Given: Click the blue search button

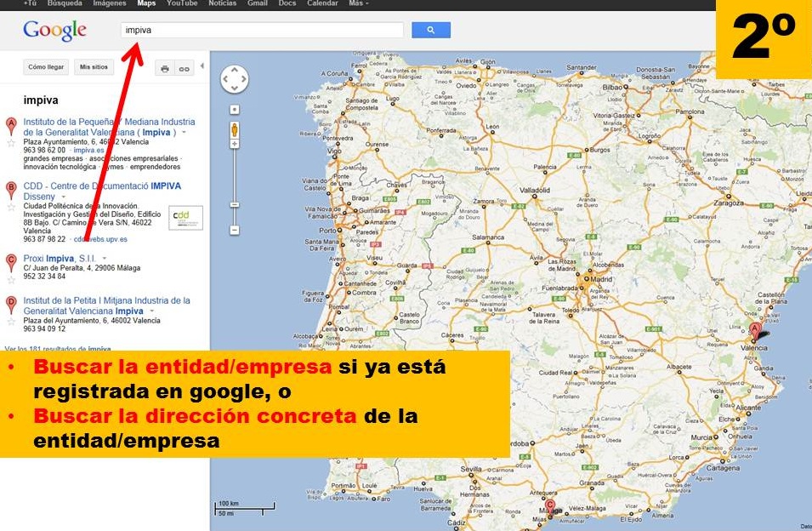Looking at the screenshot, I should coord(430,30).
